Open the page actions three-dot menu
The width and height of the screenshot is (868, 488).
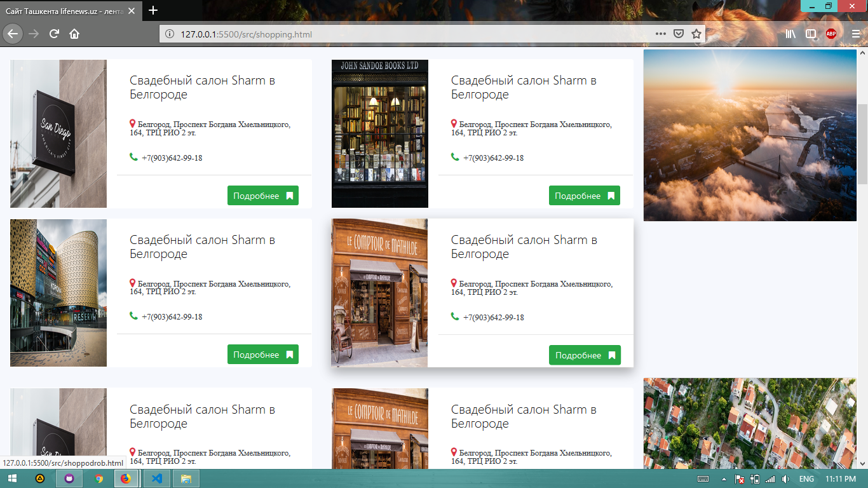click(x=661, y=34)
